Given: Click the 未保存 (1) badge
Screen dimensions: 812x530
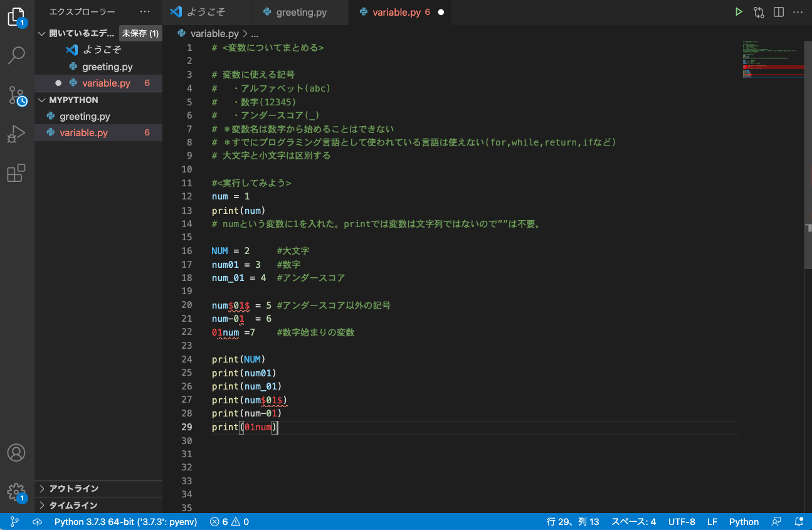Looking at the screenshot, I should point(140,33).
